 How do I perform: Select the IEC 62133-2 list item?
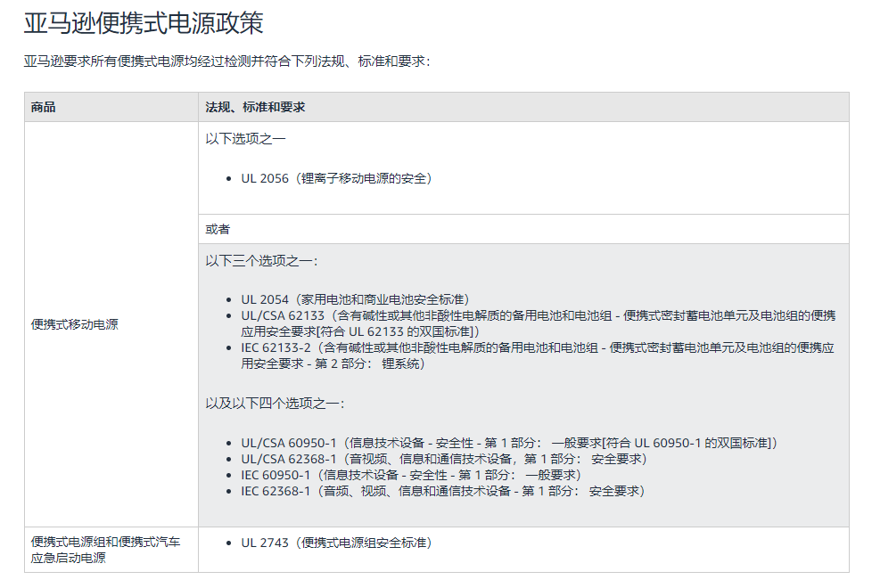pyautogui.click(x=538, y=355)
